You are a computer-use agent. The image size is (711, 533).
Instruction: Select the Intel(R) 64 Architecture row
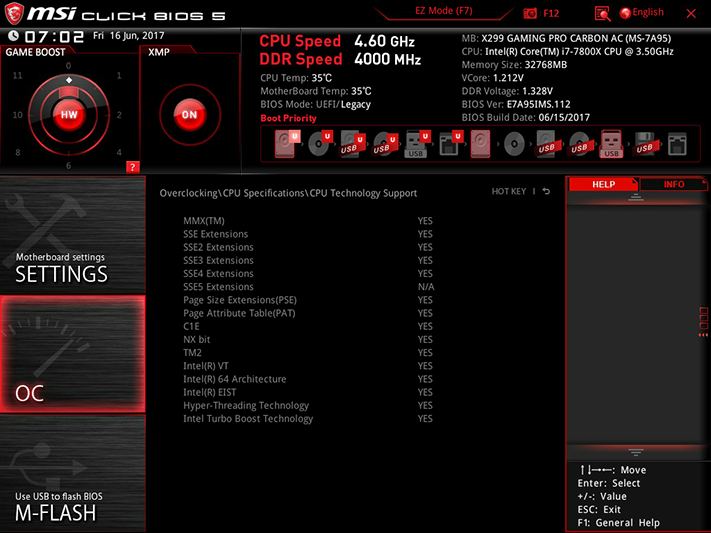coord(308,379)
